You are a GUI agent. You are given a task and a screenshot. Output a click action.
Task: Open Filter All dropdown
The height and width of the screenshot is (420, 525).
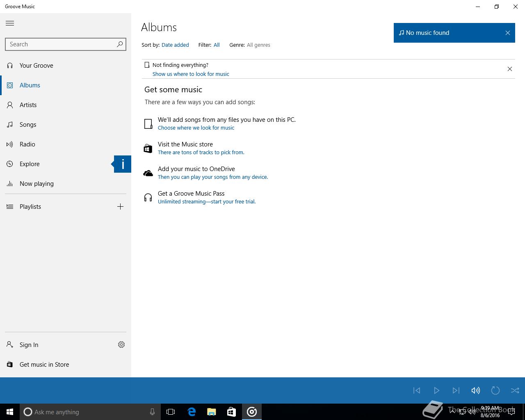coord(217,45)
